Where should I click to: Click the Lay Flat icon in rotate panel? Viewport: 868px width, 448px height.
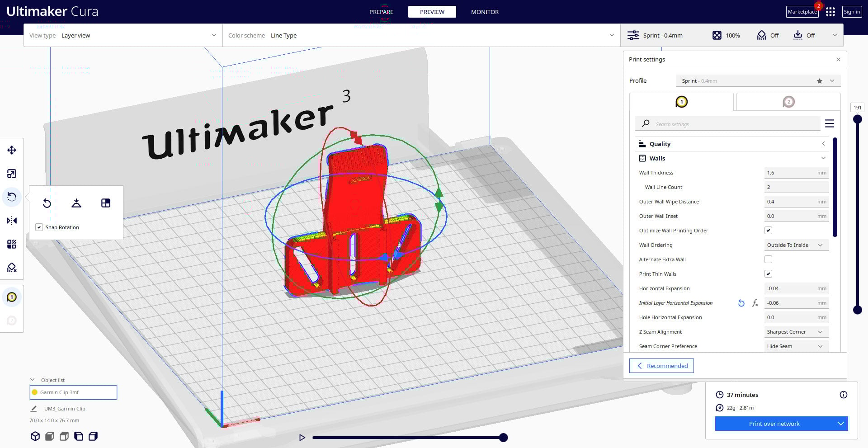[76, 203]
